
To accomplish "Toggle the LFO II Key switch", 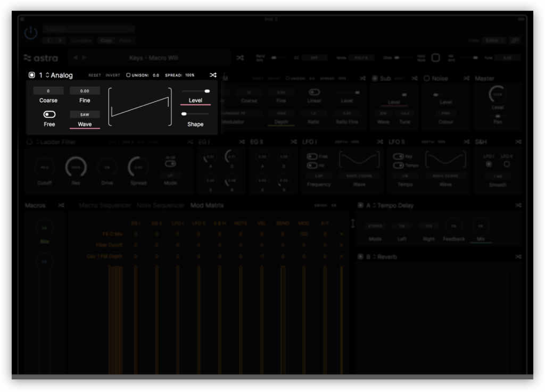I will coord(398,156).
